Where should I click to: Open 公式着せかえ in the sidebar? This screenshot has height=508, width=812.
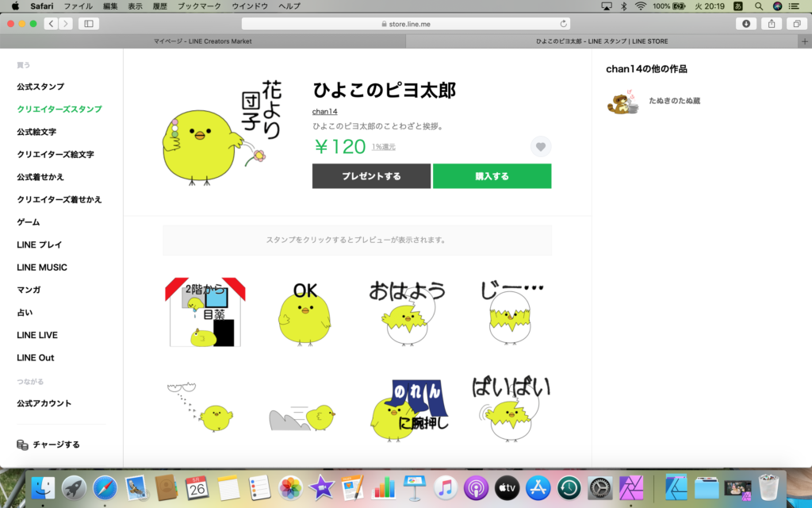[x=40, y=177]
